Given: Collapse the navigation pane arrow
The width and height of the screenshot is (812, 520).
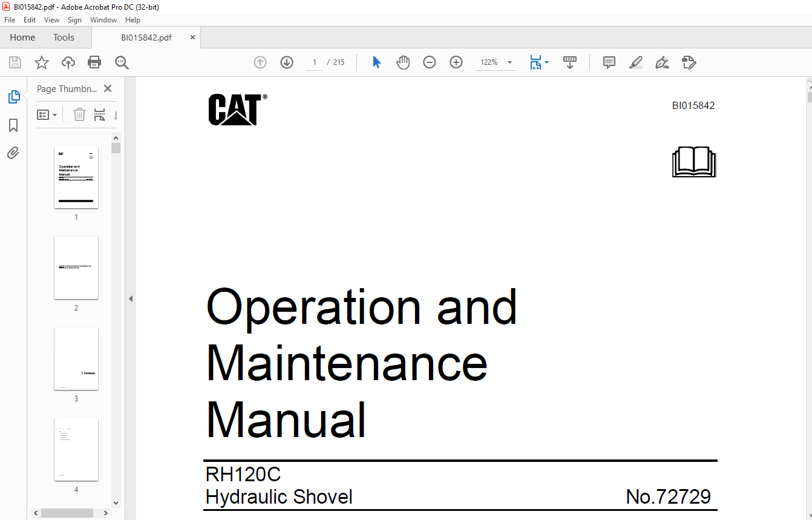Looking at the screenshot, I should click(x=130, y=298).
